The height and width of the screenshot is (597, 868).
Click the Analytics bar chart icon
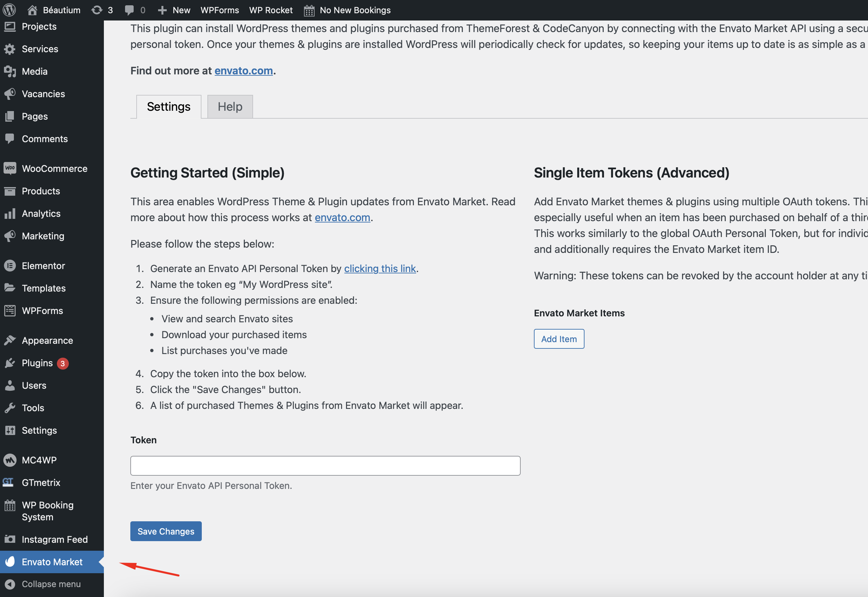point(10,214)
